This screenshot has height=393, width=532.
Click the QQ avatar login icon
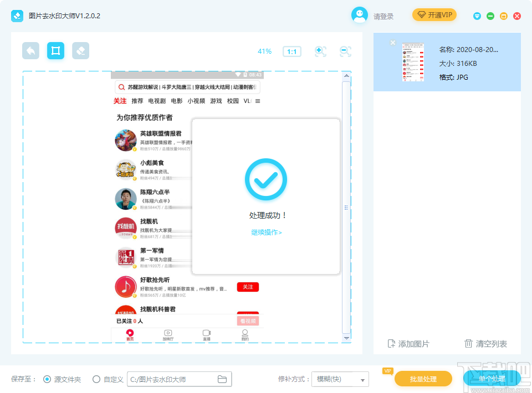[360, 15]
